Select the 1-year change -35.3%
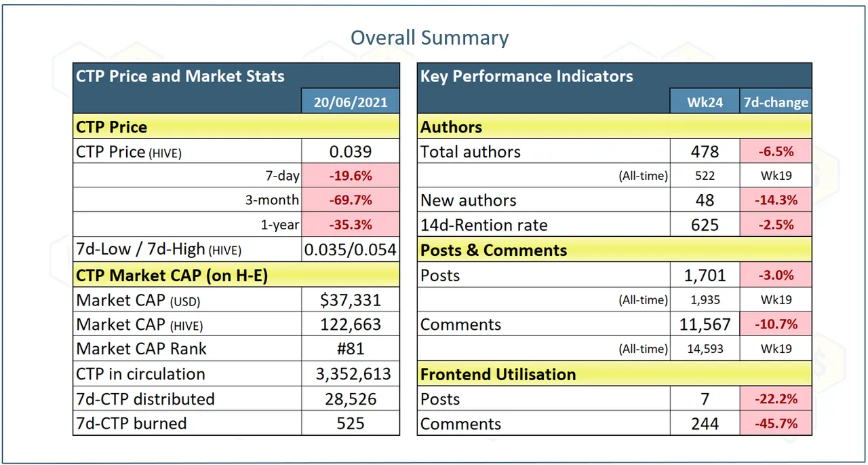Image resolution: width=868 pixels, height=465 pixels. tap(351, 225)
